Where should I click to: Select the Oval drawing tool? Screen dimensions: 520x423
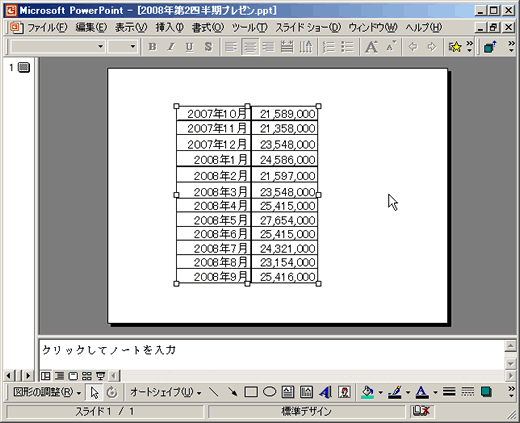tap(269, 392)
